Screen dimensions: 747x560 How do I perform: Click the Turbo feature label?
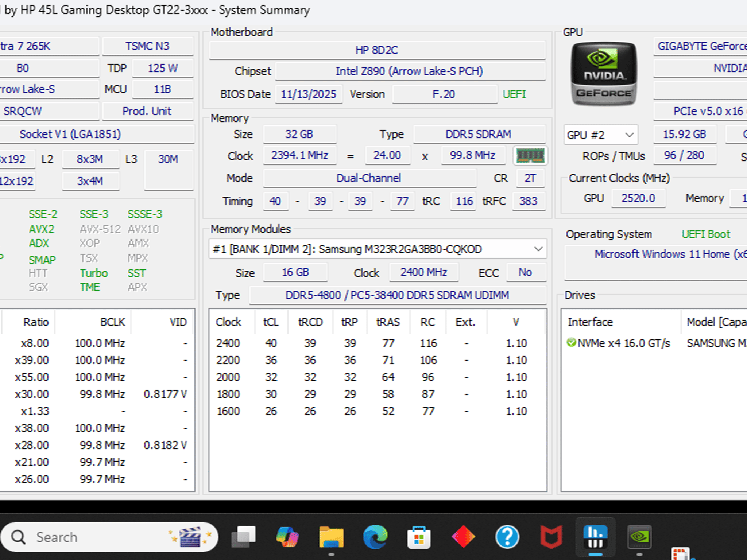94,273
